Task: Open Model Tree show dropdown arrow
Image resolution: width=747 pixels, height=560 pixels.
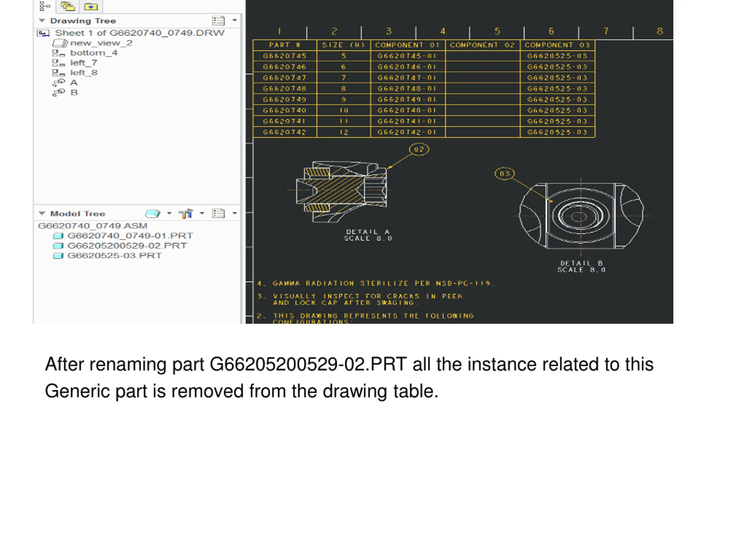Action: pos(169,213)
